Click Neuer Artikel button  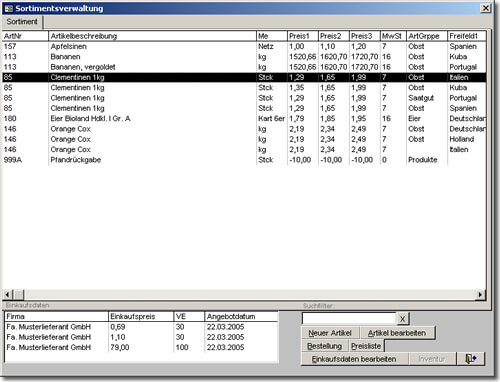[330, 333]
